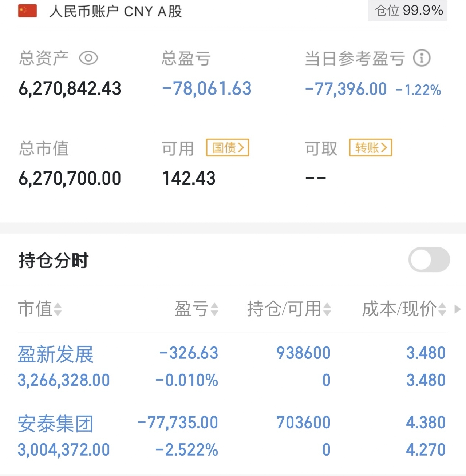The height and width of the screenshot is (476, 466).
Task: Tap the 转账 transfer button
Action: point(371,148)
